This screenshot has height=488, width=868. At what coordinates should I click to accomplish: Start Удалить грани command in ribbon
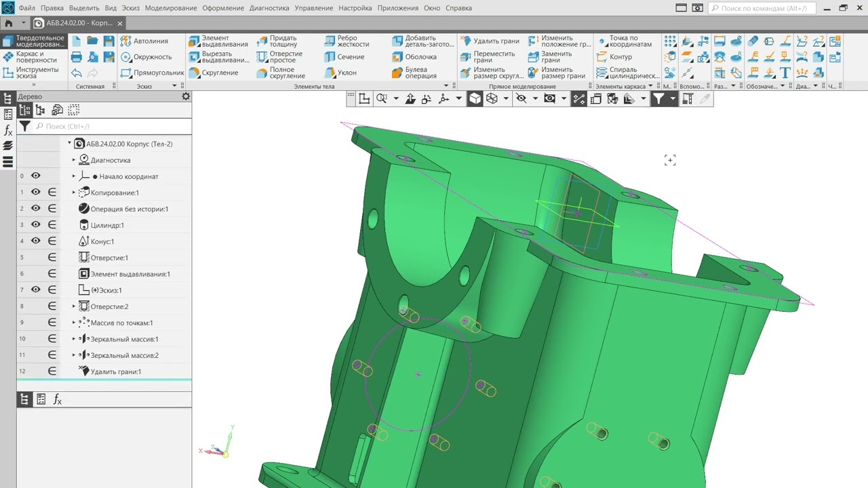coord(490,41)
